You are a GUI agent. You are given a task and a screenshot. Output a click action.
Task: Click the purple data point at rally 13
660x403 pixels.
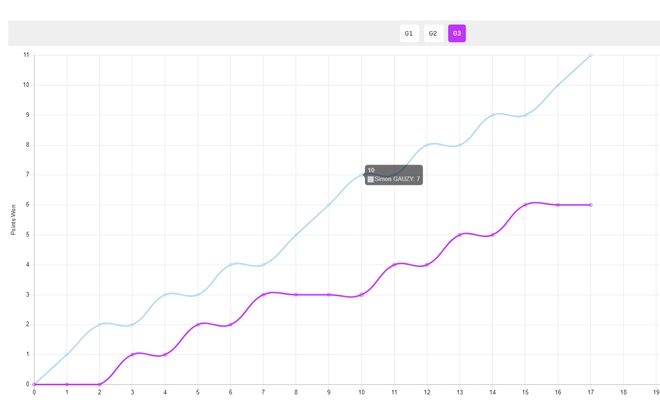point(460,235)
